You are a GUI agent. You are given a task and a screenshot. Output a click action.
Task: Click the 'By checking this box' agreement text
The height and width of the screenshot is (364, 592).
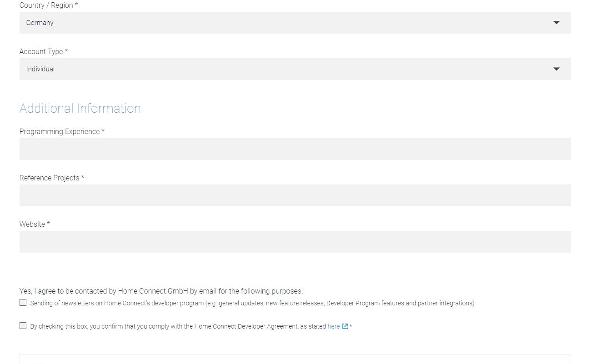coord(178,326)
